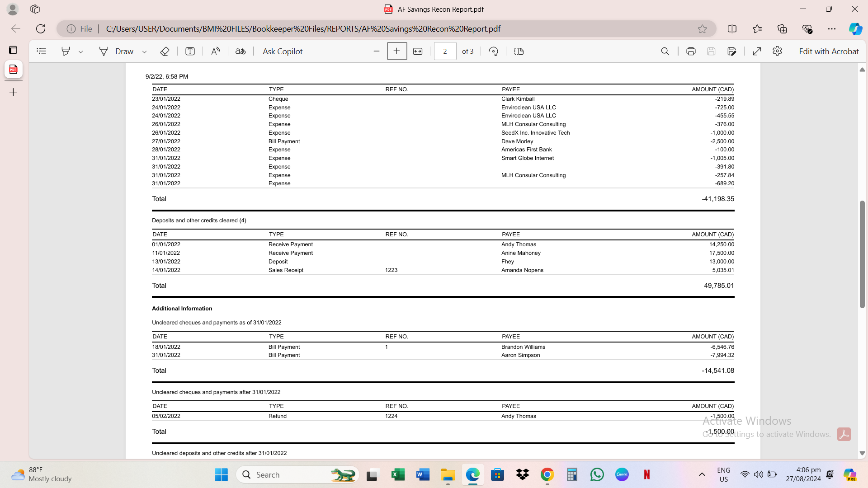This screenshot has height=488, width=868.
Task: Open the Translate tool
Action: coord(241,52)
